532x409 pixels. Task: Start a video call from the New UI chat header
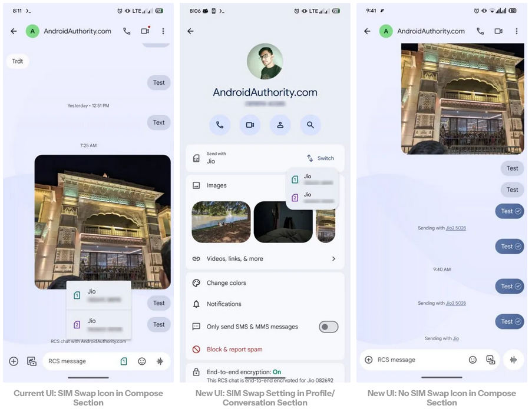coord(498,31)
